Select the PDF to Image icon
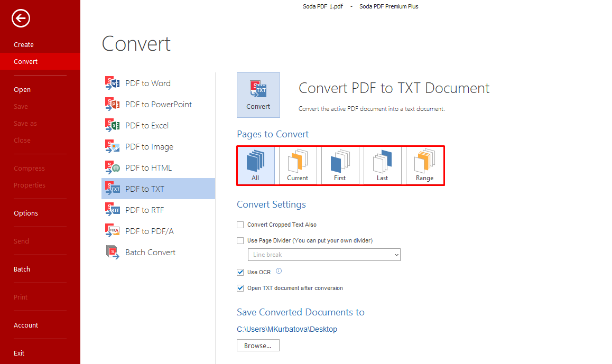612x364 pixels. point(113,146)
